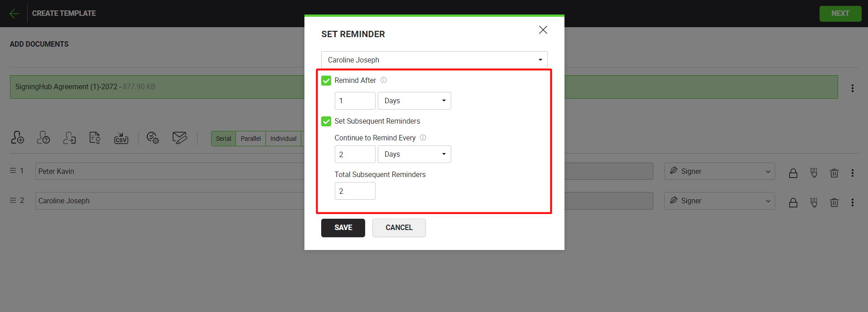Click info icon next to Remind After

point(383,80)
